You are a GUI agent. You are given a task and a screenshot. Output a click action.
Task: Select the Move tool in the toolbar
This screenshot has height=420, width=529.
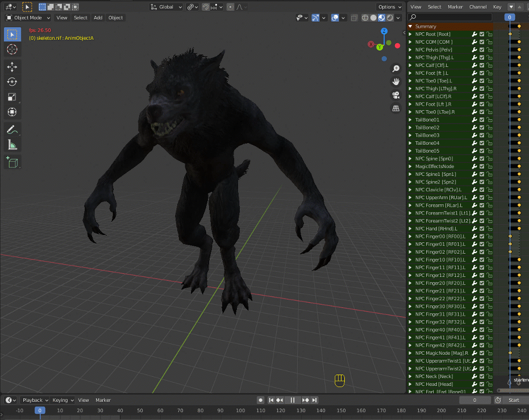pos(12,66)
